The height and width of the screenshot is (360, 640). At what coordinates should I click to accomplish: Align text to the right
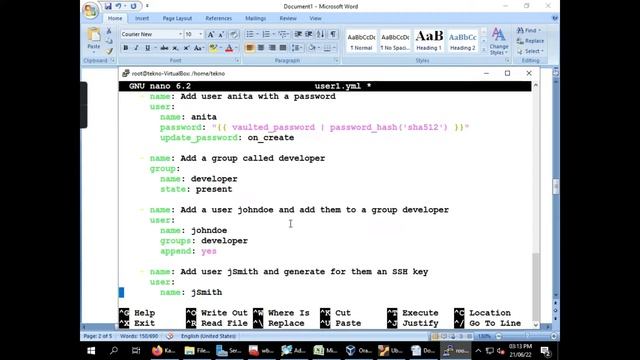272,48
